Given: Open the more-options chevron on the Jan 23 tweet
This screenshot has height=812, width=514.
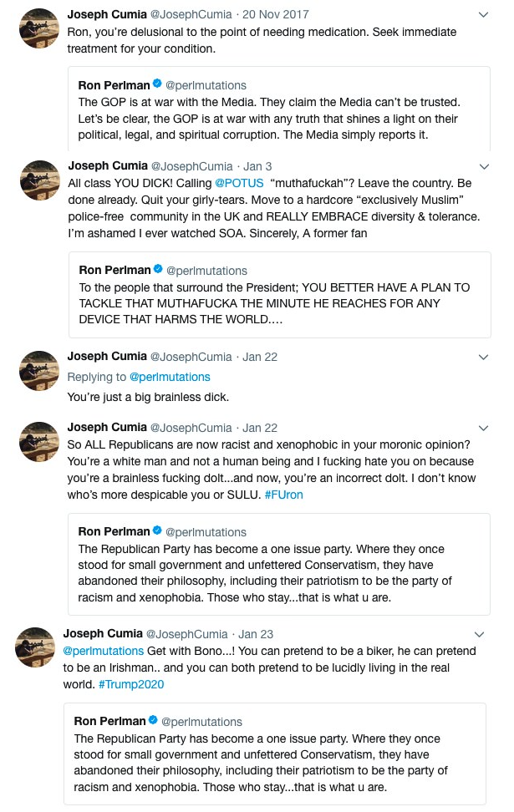Looking at the screenshot, I should (480, 634).
